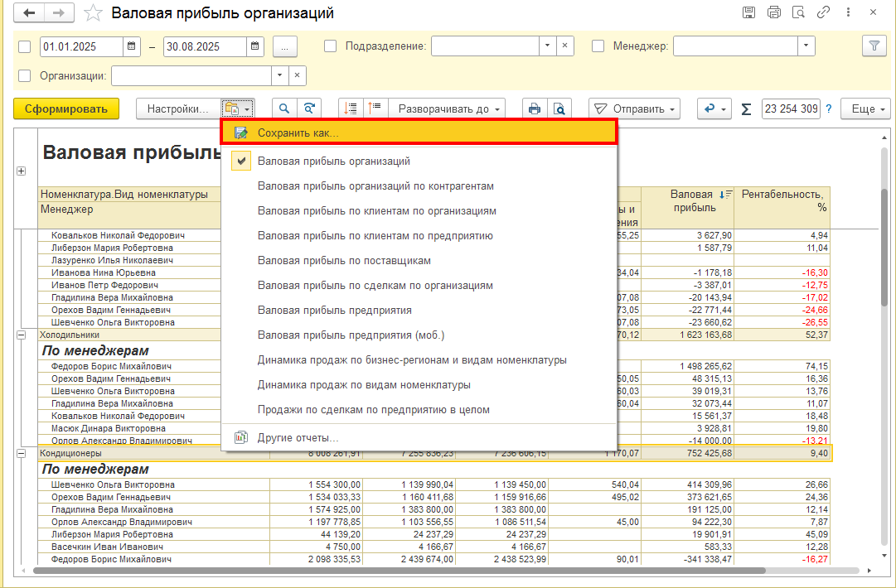
Task: Open the Разворачивать до dropdown
Action: coord(448,108)
